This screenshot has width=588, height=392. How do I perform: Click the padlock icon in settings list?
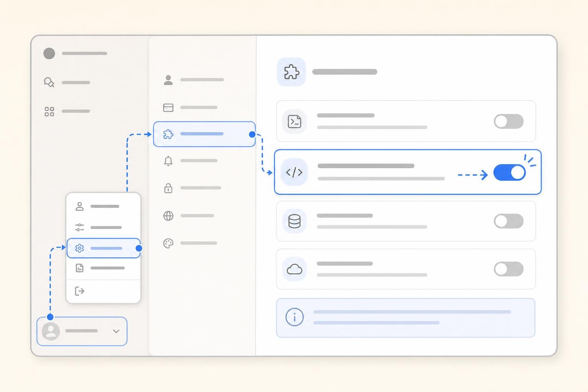[x=168, y=188]
